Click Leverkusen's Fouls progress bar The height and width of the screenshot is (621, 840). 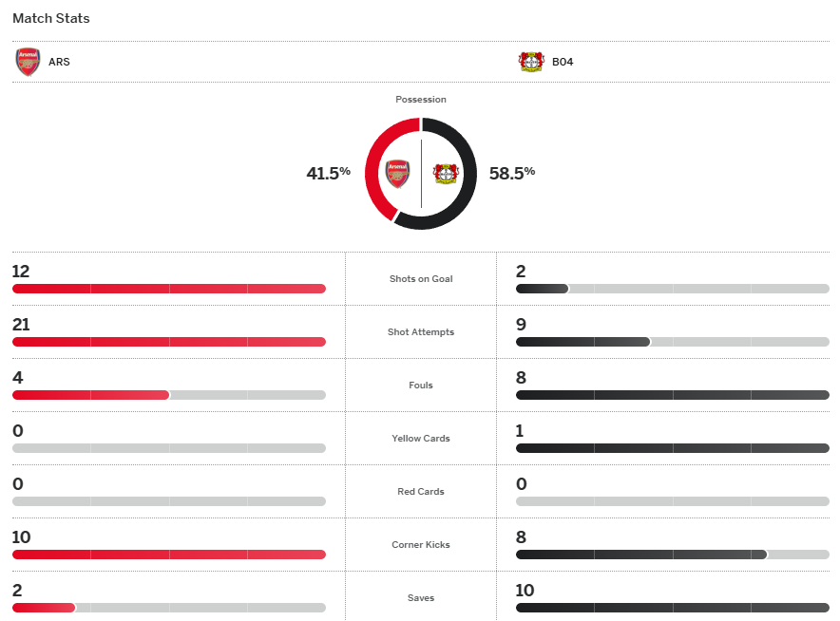tap(672, 395)
